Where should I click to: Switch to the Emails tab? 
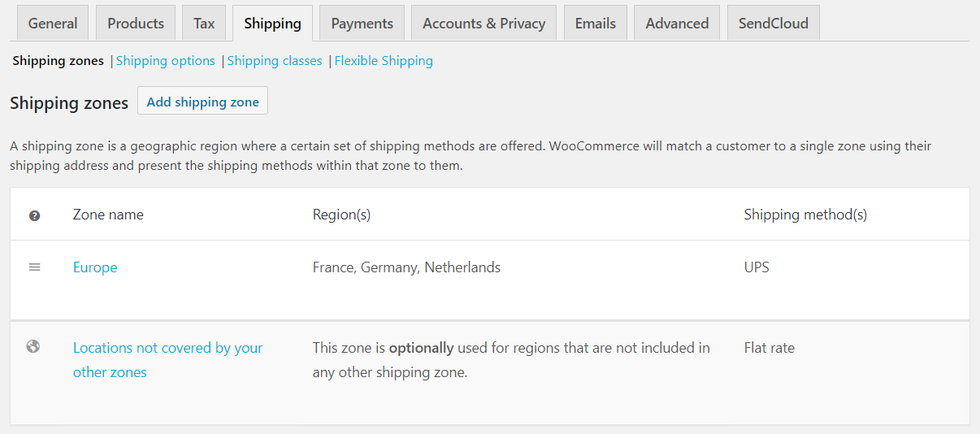click(x=595, y=23)
